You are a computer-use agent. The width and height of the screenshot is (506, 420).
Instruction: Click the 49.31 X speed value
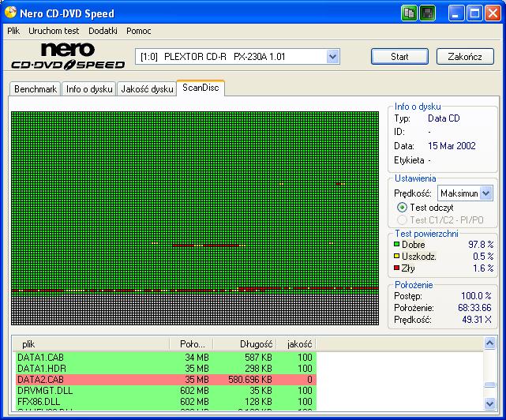(477, 320)
